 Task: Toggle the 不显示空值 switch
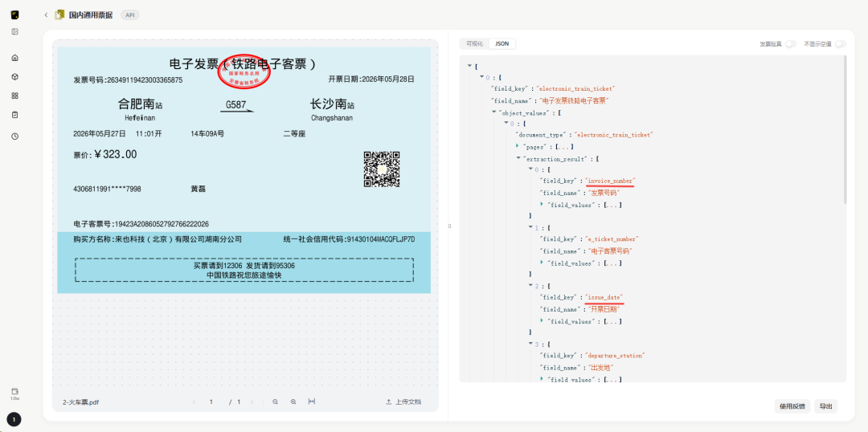click(x=841, y=43)
